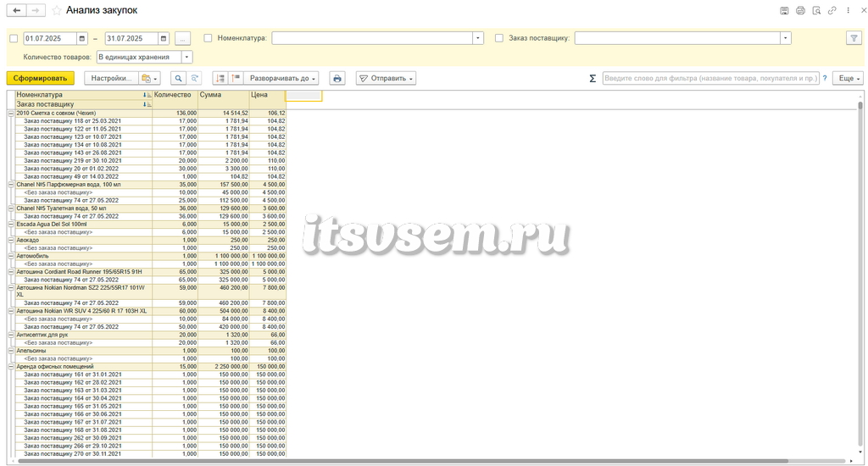868x466 pixels.
Task: Collapse the Авокадо group
Action: pyautogui.click(x=11, y=240)
